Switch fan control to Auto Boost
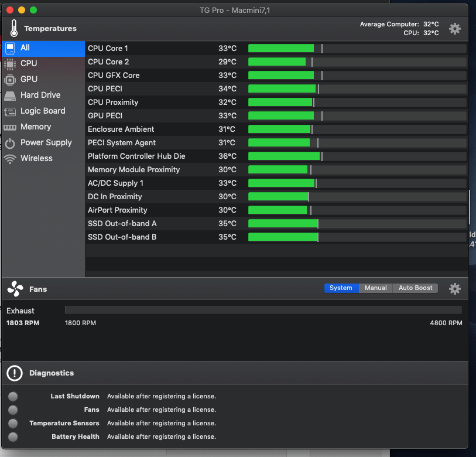 point(415,288)
